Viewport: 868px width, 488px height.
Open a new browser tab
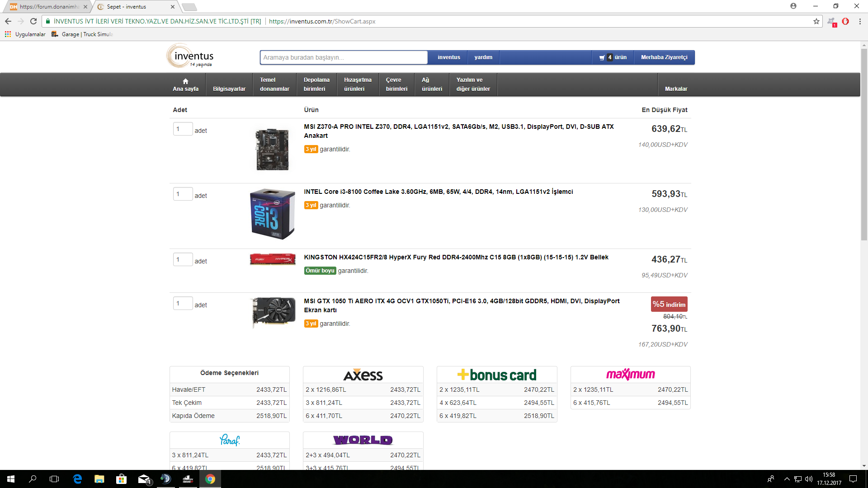click(x=189, y=7)
